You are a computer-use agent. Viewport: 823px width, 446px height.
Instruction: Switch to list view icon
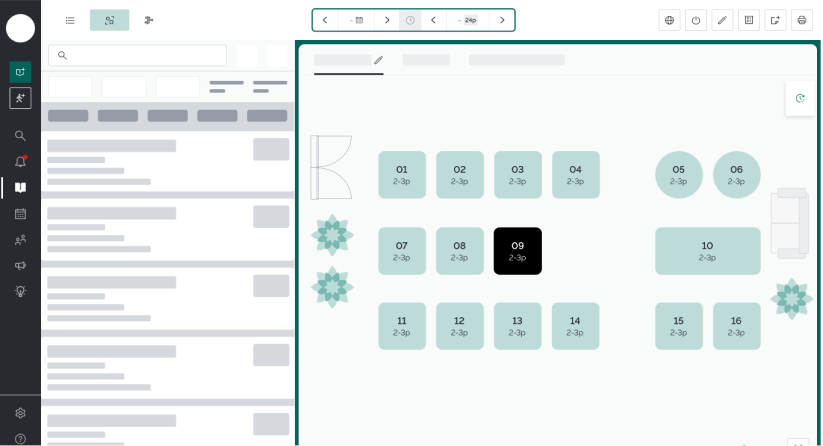[70, 20]
